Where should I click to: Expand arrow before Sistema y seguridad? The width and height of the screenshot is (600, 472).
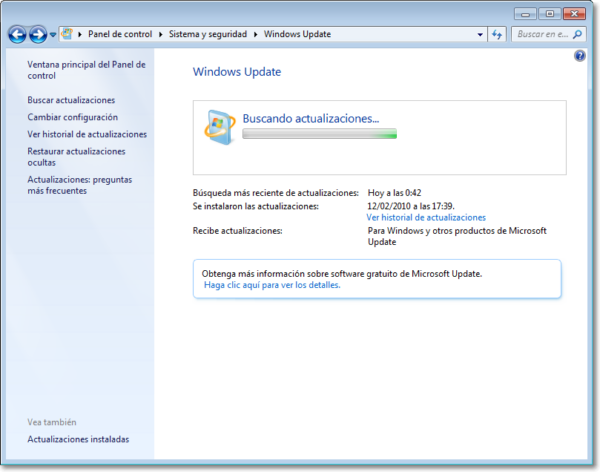click(x=161, y=34)
